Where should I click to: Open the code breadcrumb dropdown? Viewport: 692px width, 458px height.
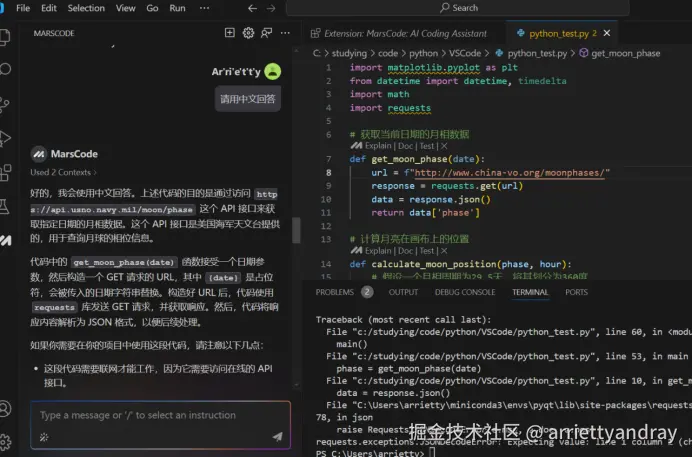[x=388, y=53]
